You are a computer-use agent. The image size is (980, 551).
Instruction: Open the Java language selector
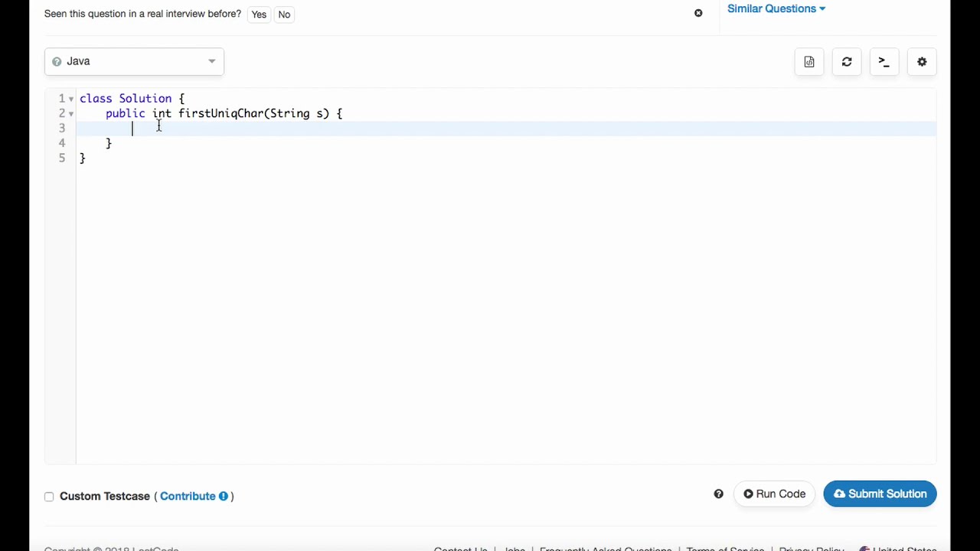tap(134, 61)
